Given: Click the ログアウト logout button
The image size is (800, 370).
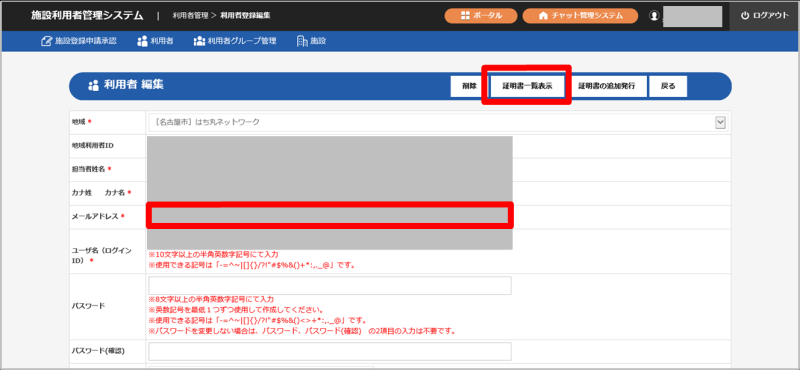Looking at the screenshot, I should tap(764, 16).
